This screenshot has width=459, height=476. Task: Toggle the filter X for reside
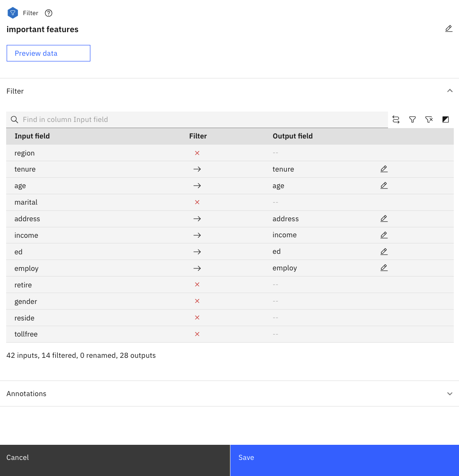click(x=197, y=318)
